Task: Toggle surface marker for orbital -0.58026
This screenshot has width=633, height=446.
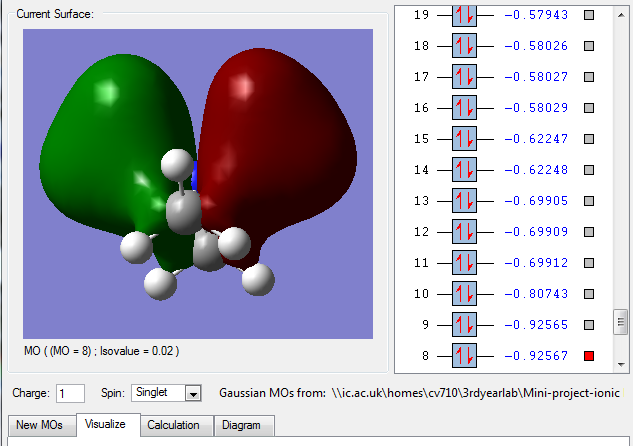Action: coord(589,46)
